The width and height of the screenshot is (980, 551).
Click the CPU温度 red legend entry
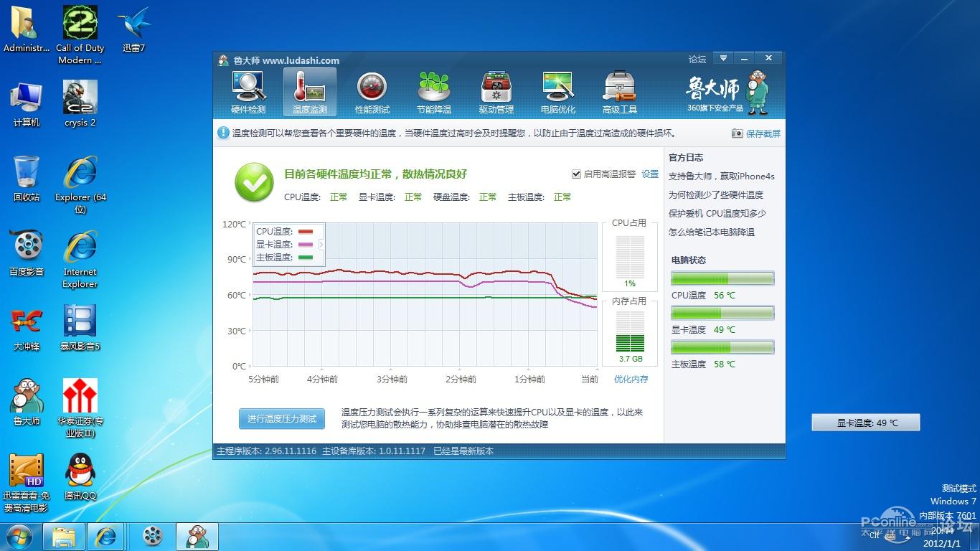pos(286,232)
